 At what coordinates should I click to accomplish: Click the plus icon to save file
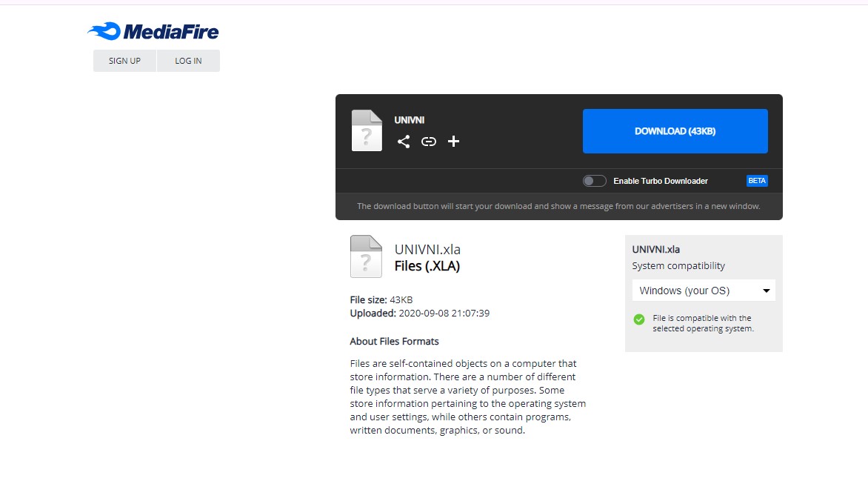click(453, 142)
